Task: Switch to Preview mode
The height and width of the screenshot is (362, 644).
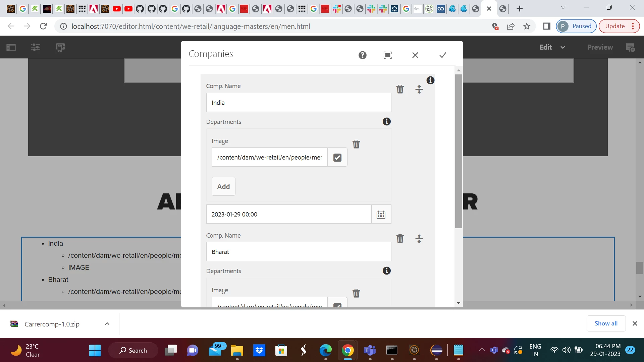Action: point(600,47)
